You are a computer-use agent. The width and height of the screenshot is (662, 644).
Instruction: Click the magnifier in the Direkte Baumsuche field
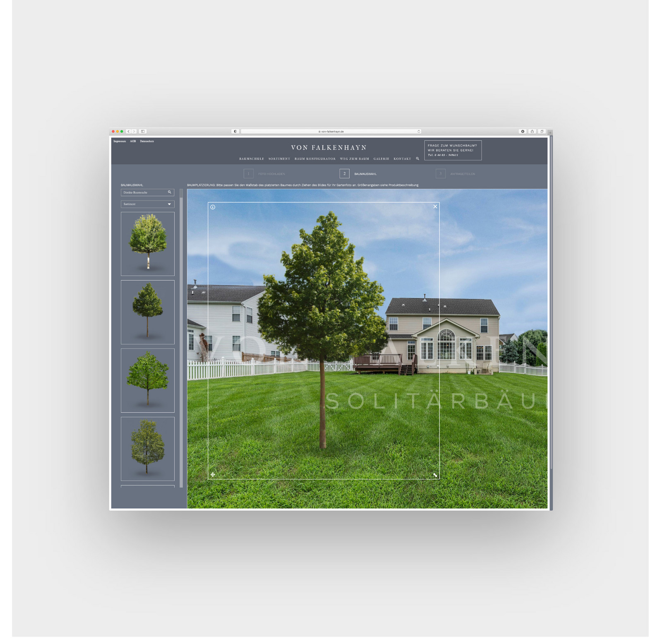(x=170, y=192)
